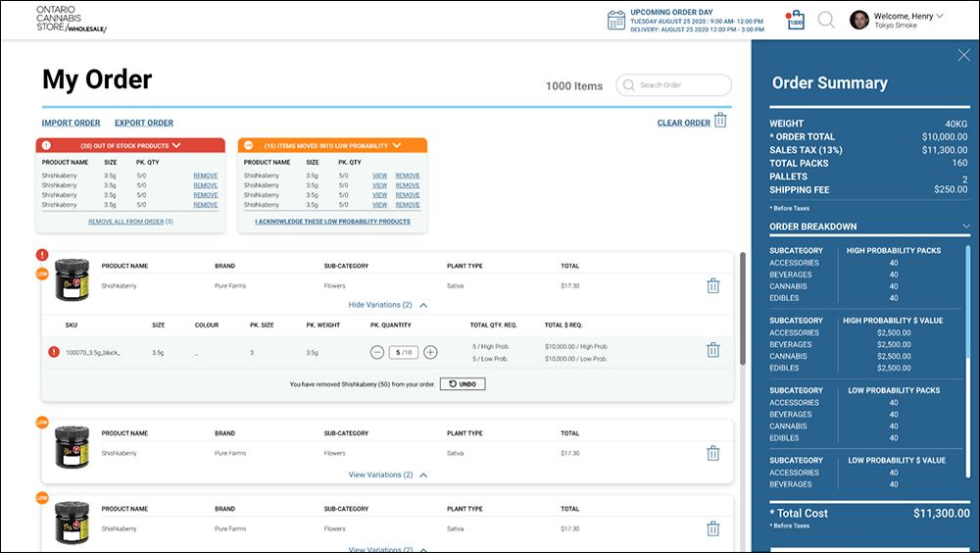The image size is (980, 553).
Task: Click the 1000 Items count text
Action: click(573, 86)
